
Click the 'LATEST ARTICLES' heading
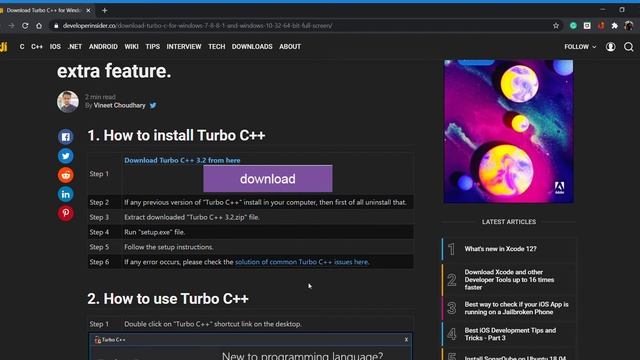509,222
